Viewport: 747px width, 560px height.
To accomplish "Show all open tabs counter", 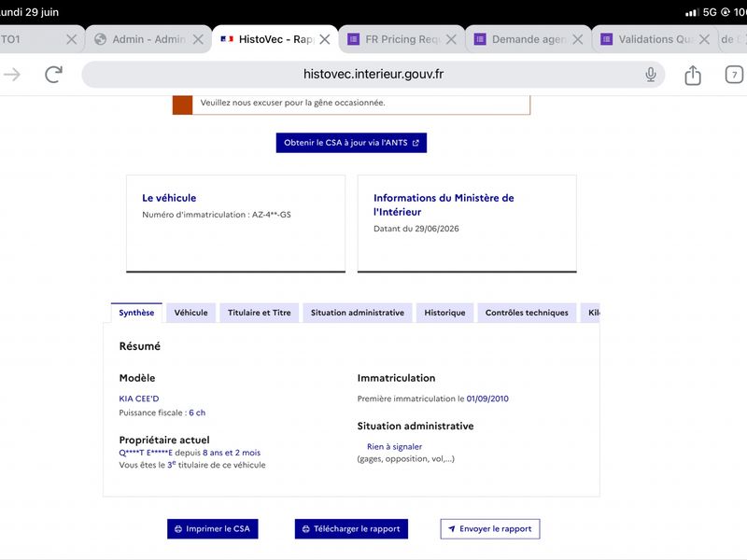I will [x=734, y=75].
